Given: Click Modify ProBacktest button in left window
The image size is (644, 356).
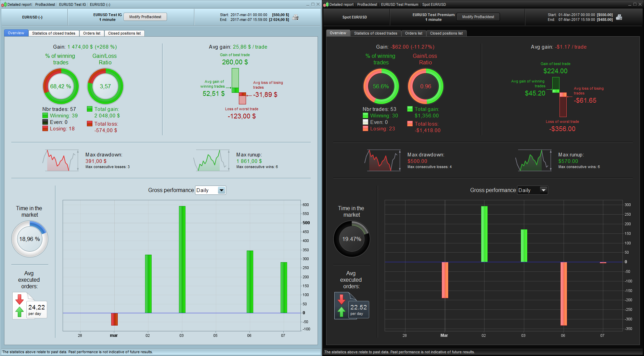Looking at the screenshot, I should pos(145,17).
